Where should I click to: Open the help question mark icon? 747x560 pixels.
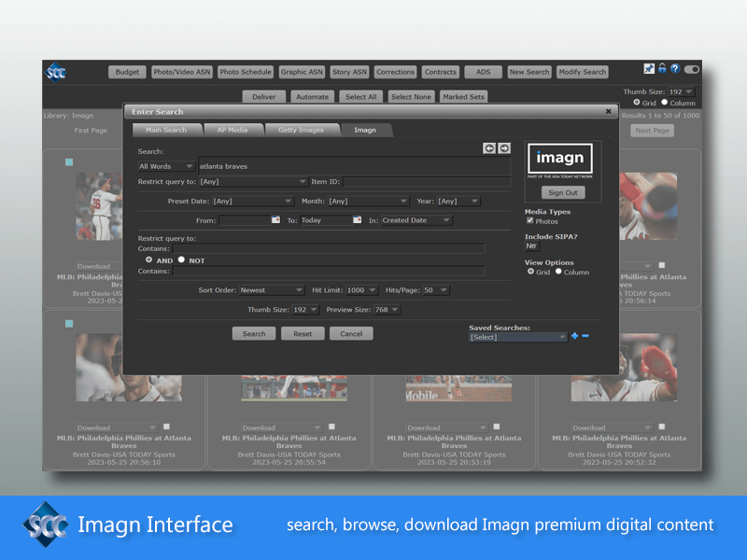675,68
